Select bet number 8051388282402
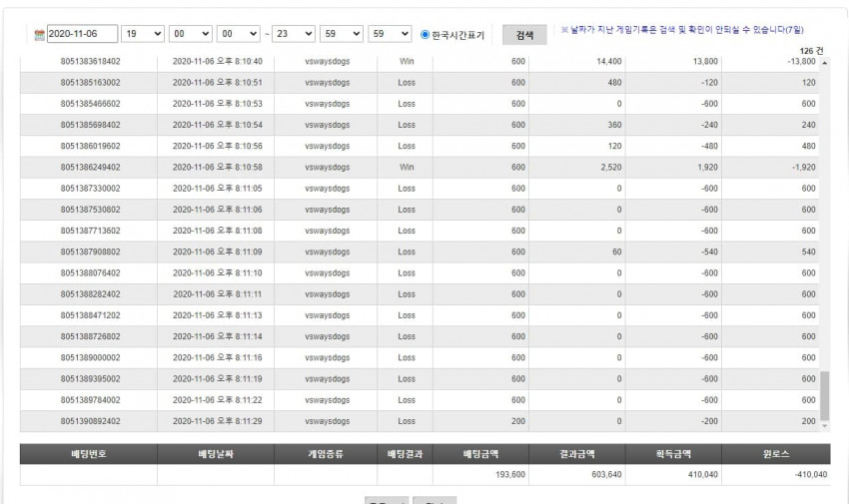Viewport: 849px width, 504px height. (91, 294)
